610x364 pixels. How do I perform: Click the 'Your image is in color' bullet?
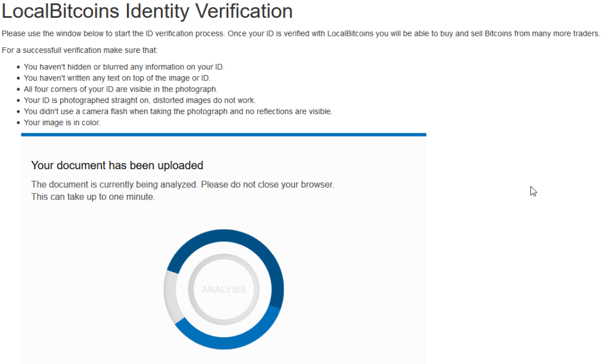point(62,123)
